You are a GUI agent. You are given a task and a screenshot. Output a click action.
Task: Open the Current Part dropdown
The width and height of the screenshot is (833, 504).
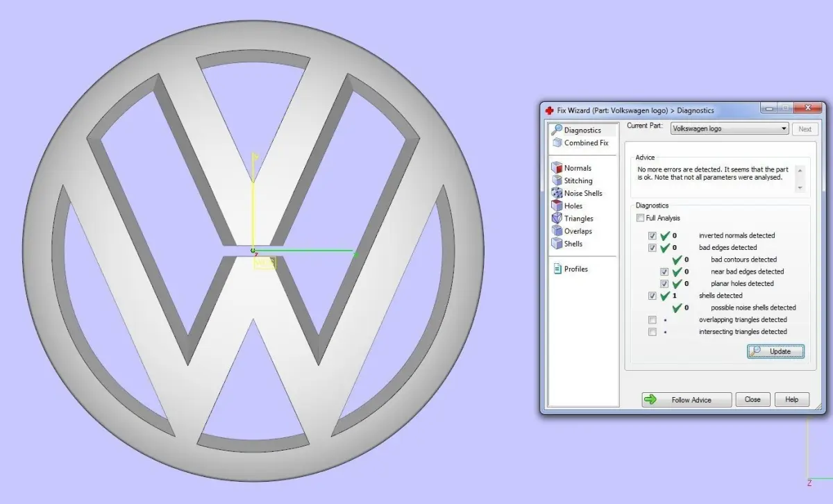(730, 128)
